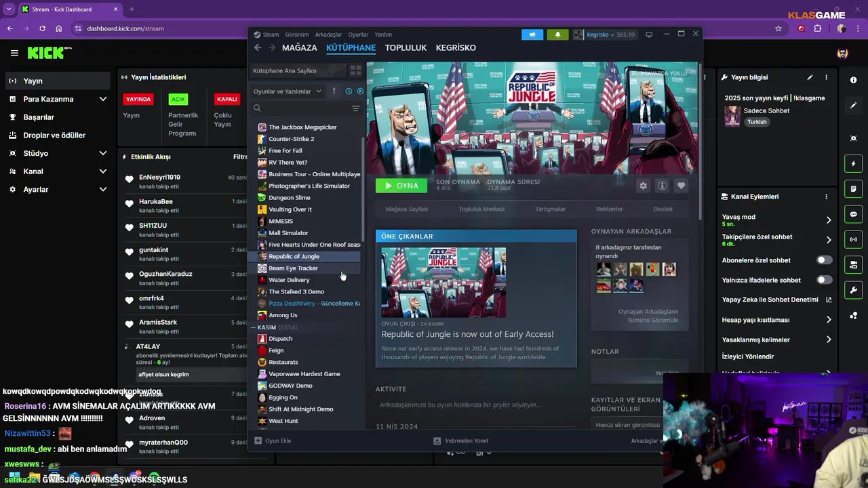Open Hesap yaşı kısıtlaması arrow
This screenshot has width=868, height=488.
tap(829, 320)
